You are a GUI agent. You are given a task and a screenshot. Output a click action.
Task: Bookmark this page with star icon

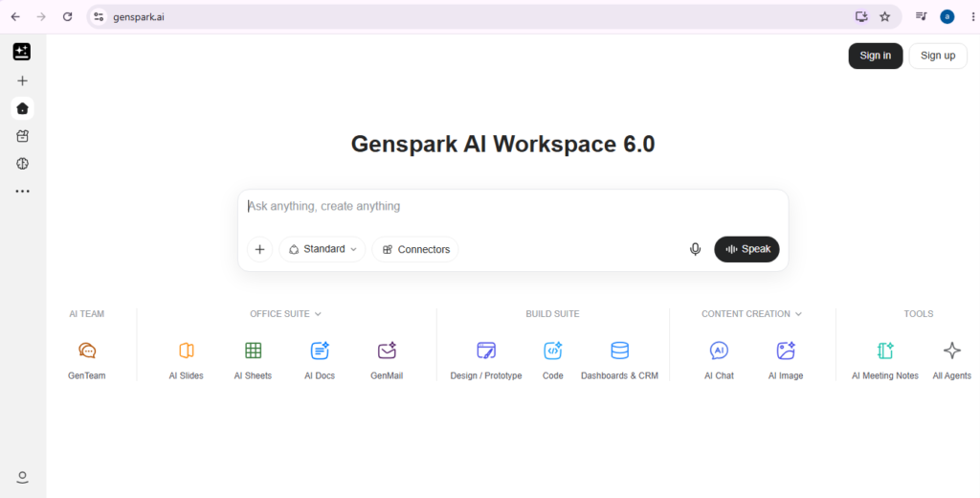(x=885, y=17)
